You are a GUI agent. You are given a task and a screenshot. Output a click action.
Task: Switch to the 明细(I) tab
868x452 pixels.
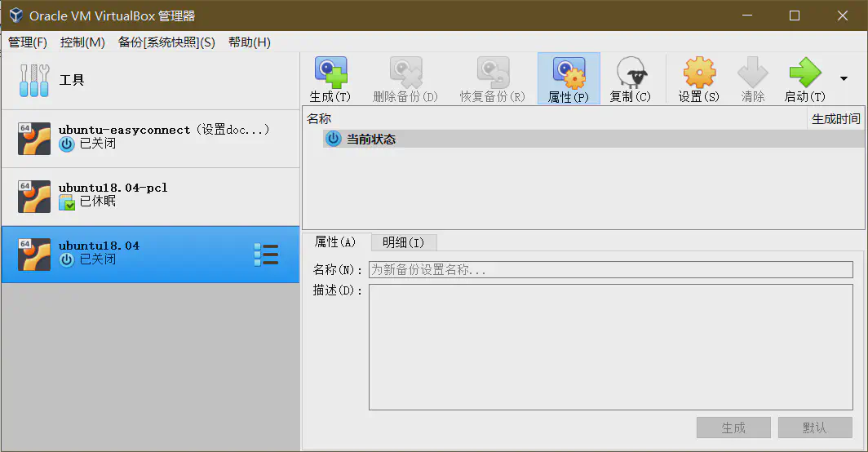(x=403, y=242)
